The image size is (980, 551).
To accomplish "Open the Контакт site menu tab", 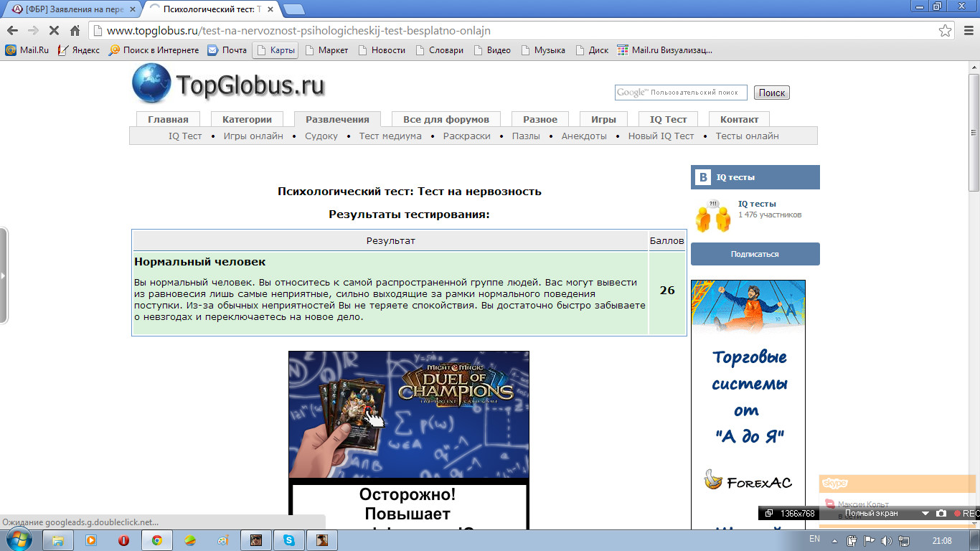I will point(739,119).
